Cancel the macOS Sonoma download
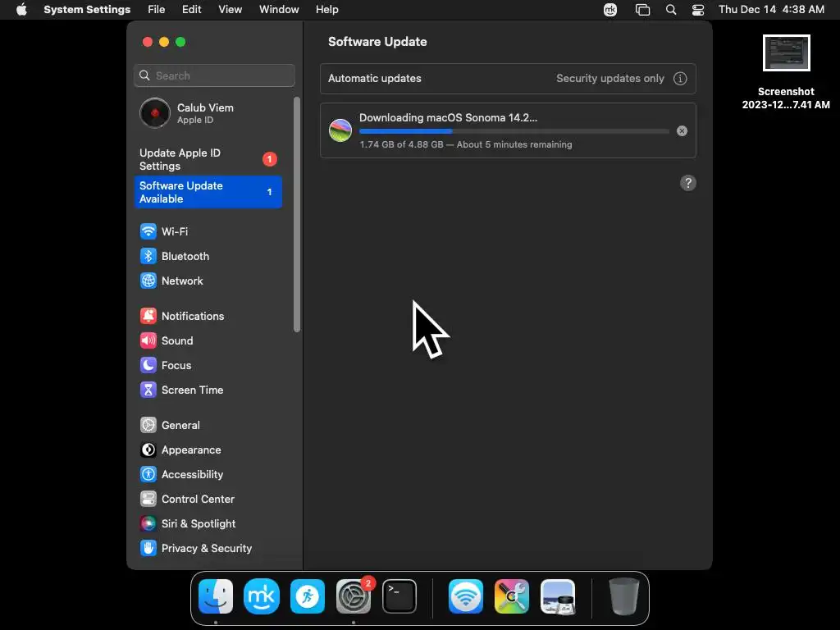The height and width of the screenshot is (630, 840). 682,131
